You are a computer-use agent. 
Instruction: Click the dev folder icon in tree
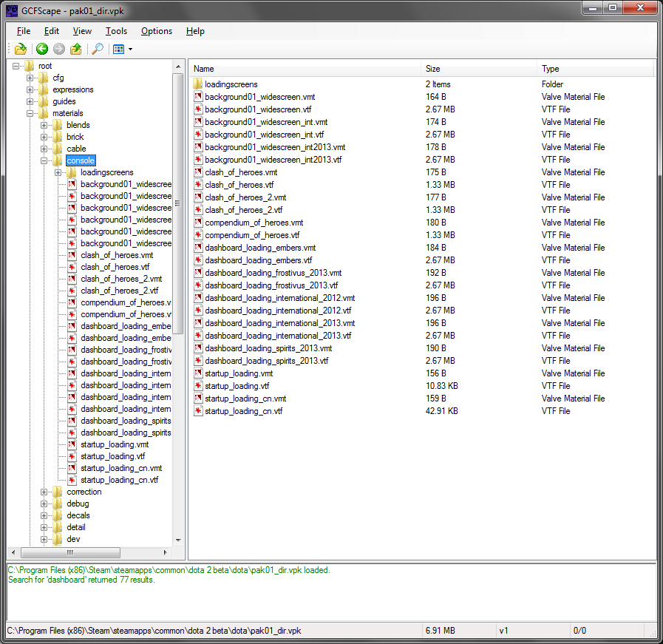tap(58, 539)
